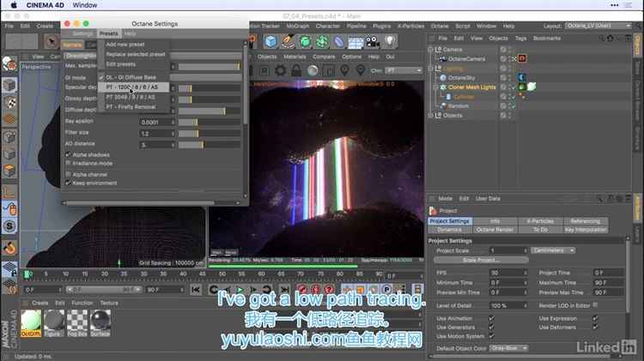Click the go to end of timeline button

click(x=284, y=290)
